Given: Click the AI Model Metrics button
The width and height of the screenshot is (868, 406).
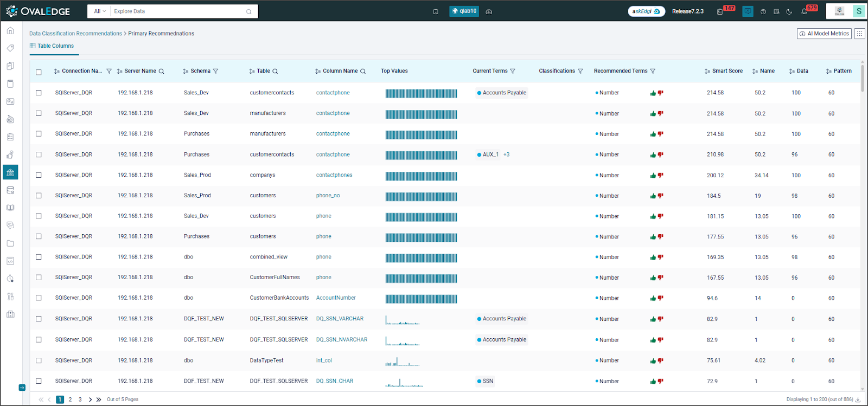Looking at the screenshot, I should coord(824,34).
